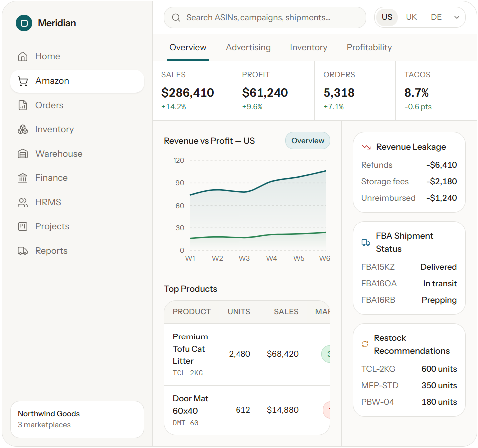
Task: Select the US marketplace segment
Action: [387, 17]
